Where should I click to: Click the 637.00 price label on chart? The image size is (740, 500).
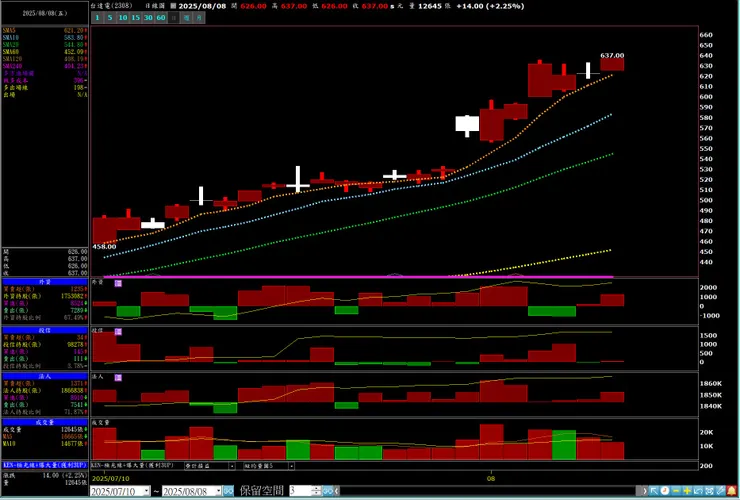coord(612,55)
